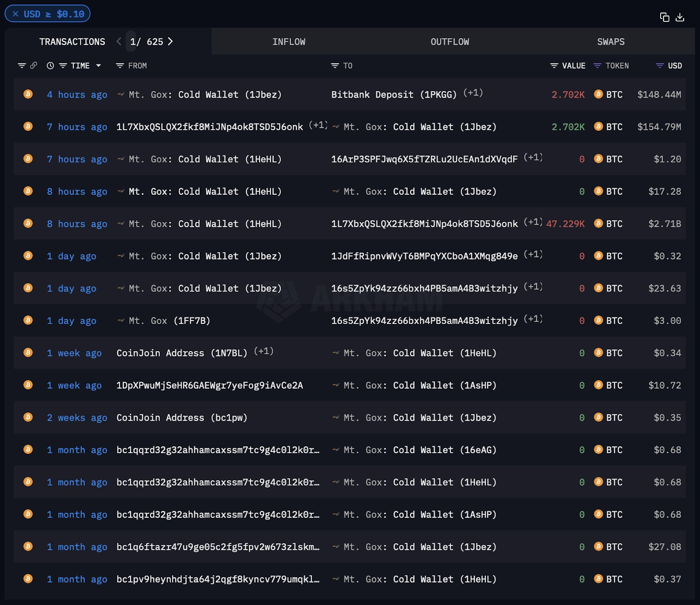This screenshot has width=700, height=605.
Task: Open address 1DpXPwuMjSeHR6GAEWgr7yeFog9iAvCe2A
Action: (x=210, y=386)
